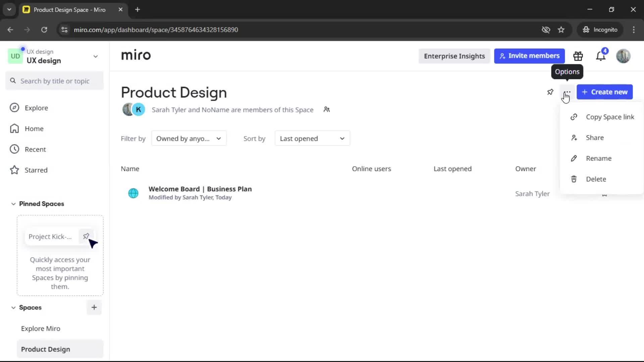Select Delete from options menu
The width and height of the screenshot is (644, 362).
coord(602,179)
